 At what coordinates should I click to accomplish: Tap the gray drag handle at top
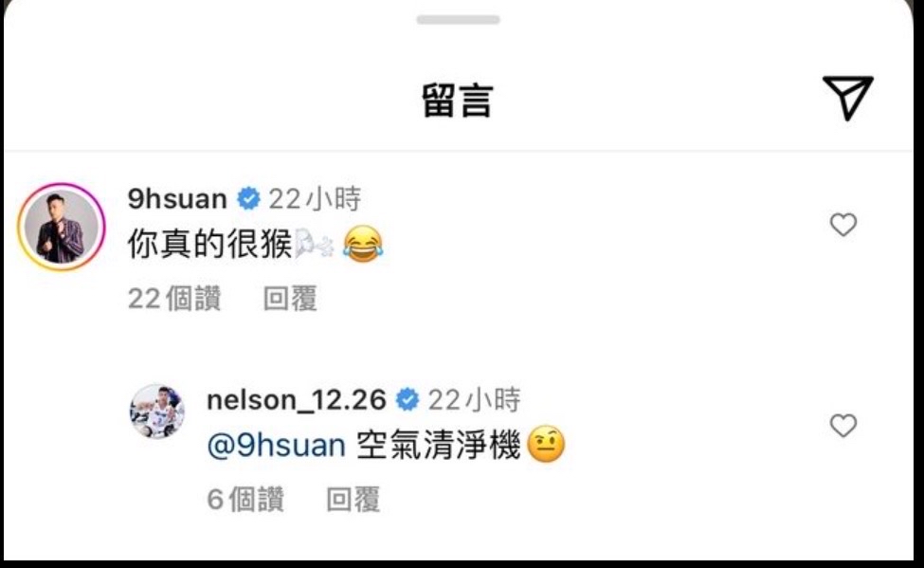click(458, 20)
